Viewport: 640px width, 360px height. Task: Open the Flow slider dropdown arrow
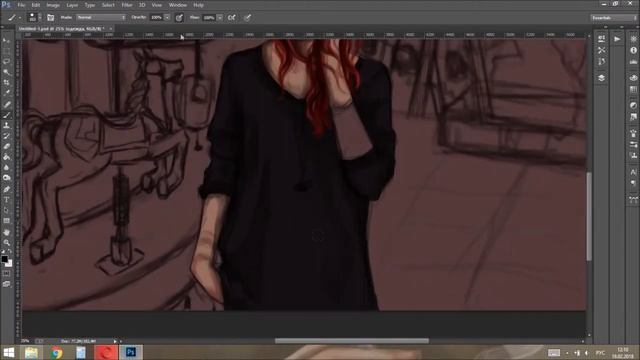tap(220, 18)
